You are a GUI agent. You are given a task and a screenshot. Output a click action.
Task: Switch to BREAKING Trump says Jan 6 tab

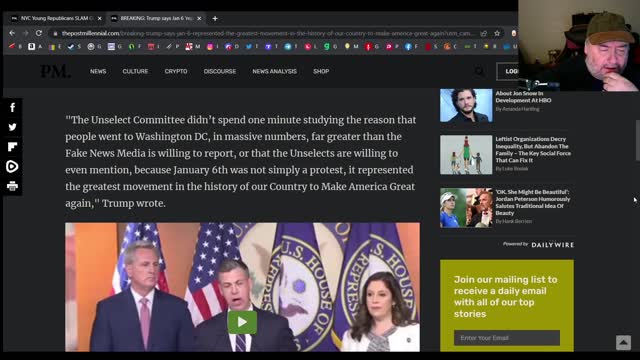point(155,18)
